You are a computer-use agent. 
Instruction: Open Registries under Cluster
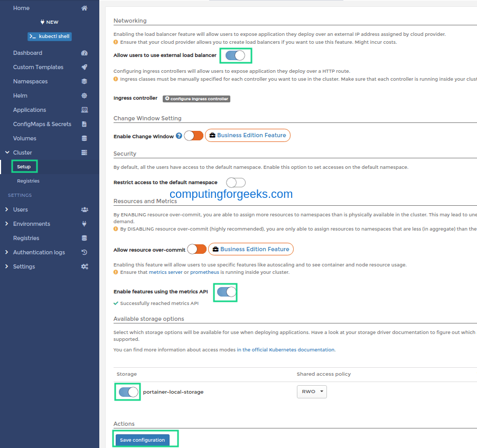tap(28, 180)
